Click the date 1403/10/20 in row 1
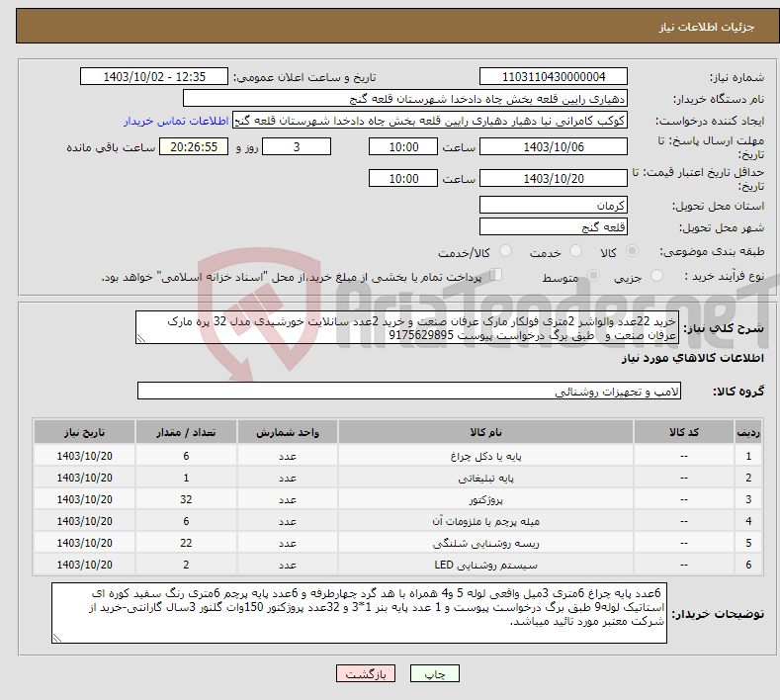 [85, 456]
